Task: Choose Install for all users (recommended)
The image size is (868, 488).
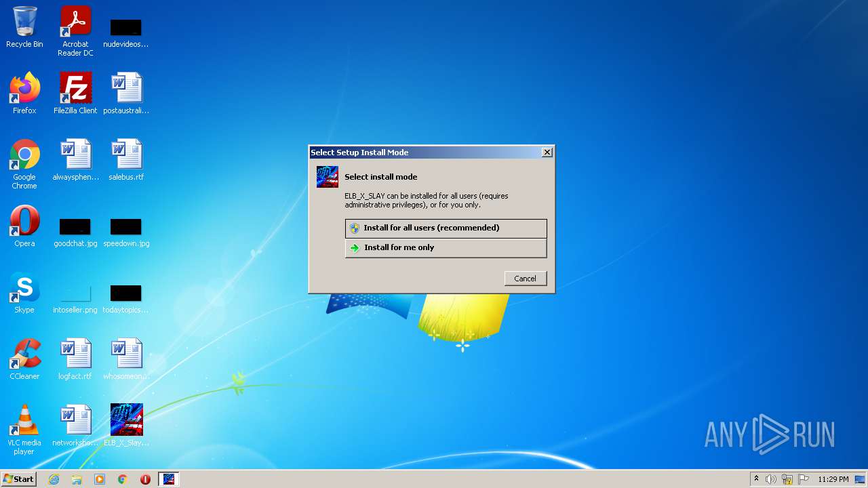Action: (x=446, y=228)
